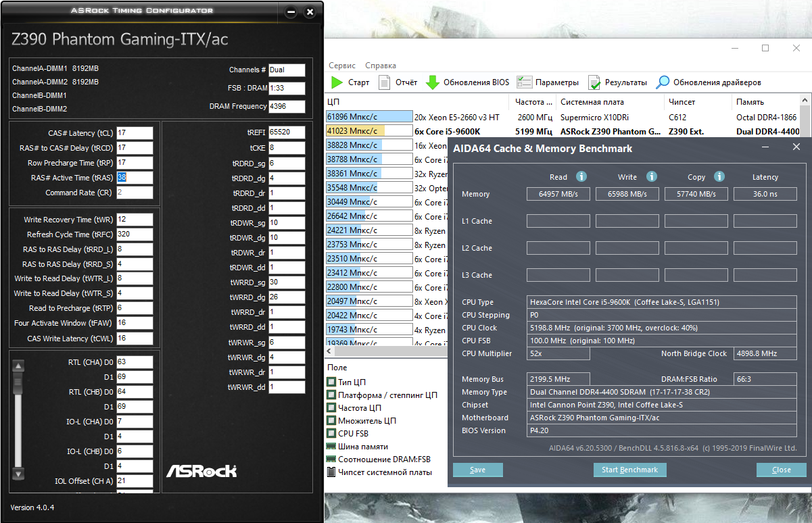Click the Save button in AIDA64 benchmark

(x=477, y=470)
